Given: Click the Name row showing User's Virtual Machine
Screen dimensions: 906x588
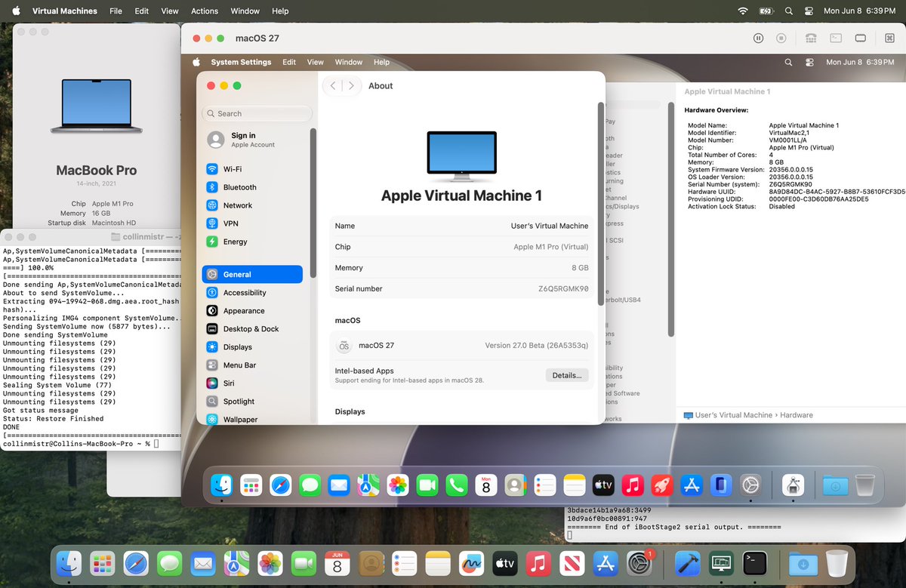Looking at the screenshot, I should pos(461,226).
